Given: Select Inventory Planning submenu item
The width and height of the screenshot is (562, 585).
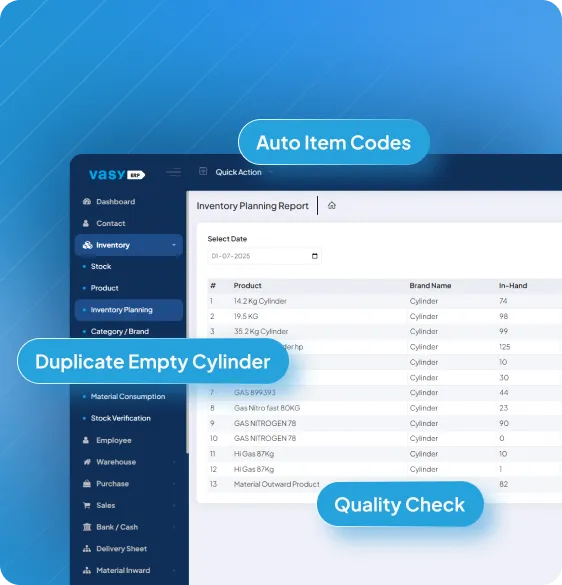Looking at the screenshot, I should coord(129,310).
